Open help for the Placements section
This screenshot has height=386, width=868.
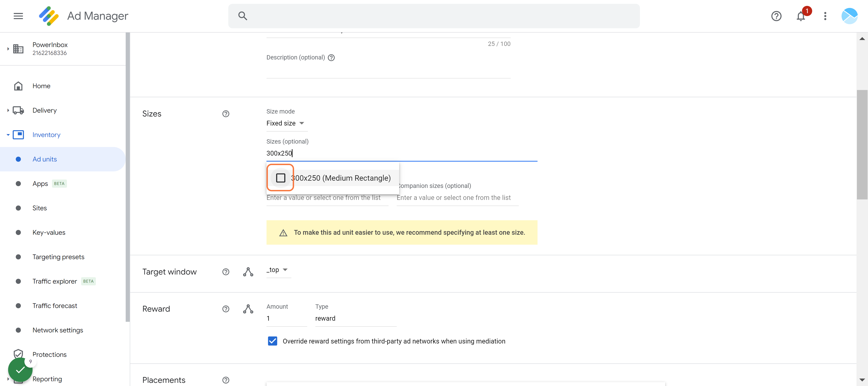(x=226, y=380)
